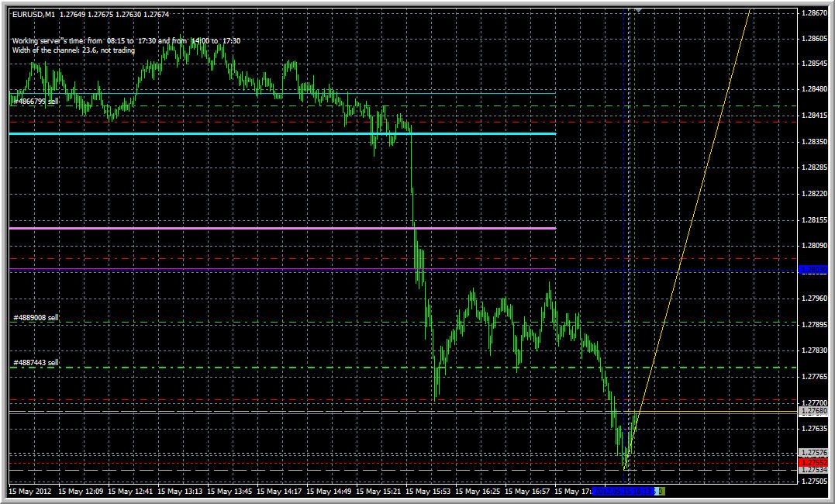Select the #4866799 sell order label
Screen dimensions: 835x504
36,102
